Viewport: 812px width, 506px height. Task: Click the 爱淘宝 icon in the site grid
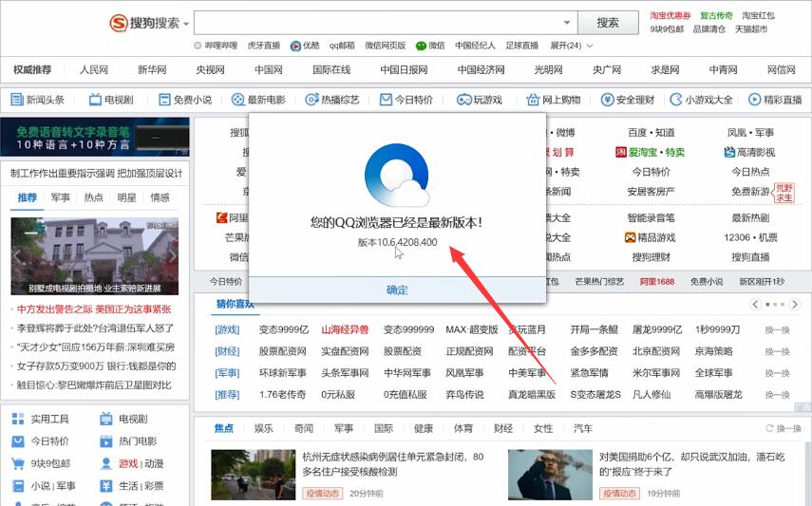[x=621, y=152]
